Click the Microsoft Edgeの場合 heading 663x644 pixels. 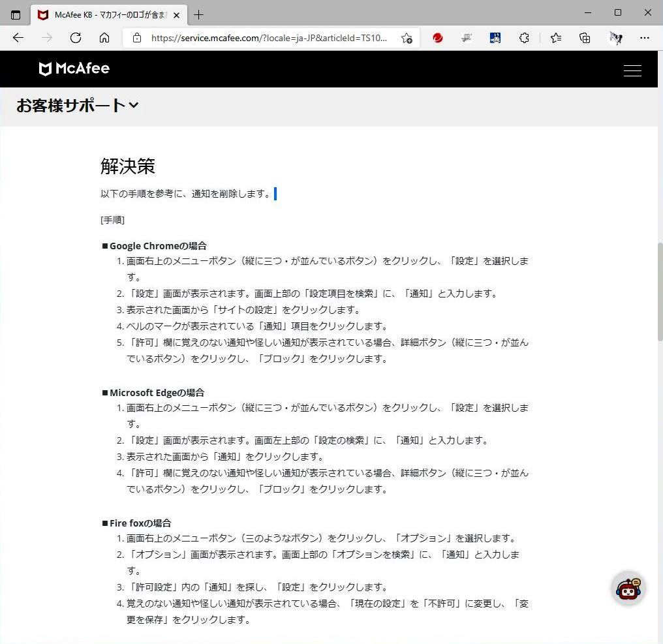[153, 392]
